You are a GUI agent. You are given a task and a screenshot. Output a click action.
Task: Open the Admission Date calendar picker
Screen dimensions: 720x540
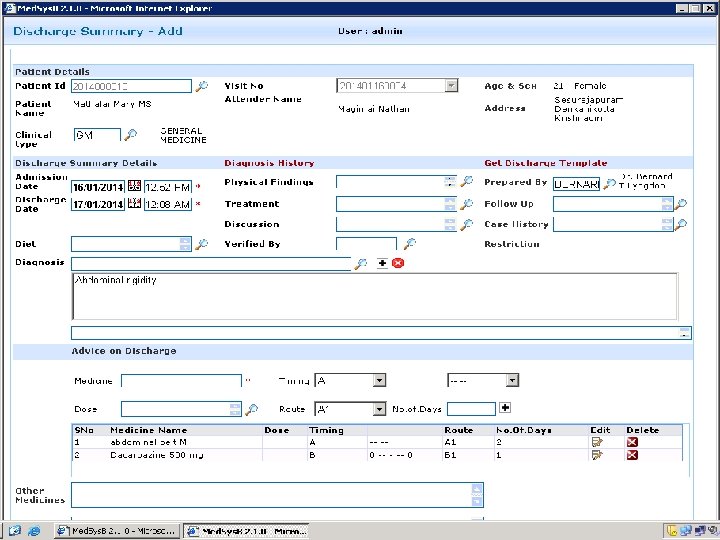[135, 186]
